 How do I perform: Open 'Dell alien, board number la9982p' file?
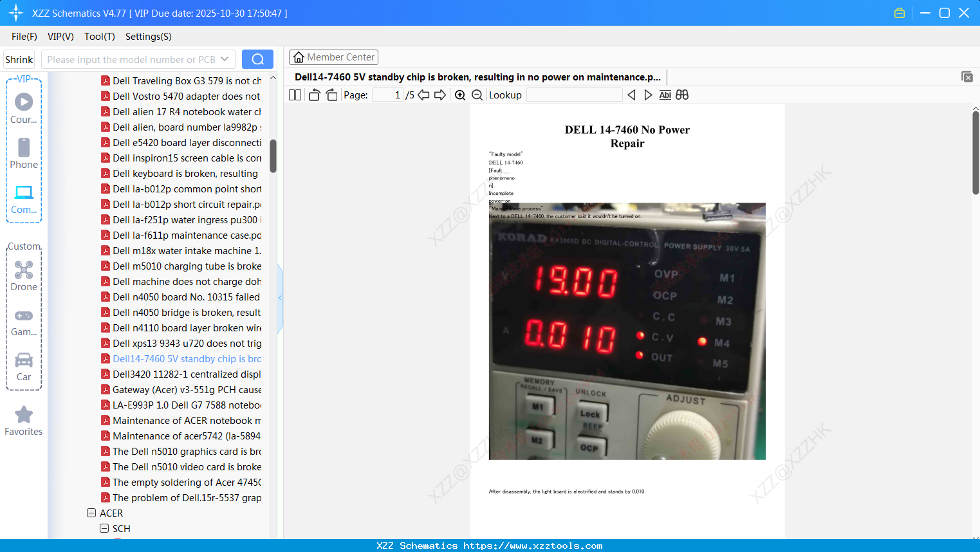click(x=181, y=127)
